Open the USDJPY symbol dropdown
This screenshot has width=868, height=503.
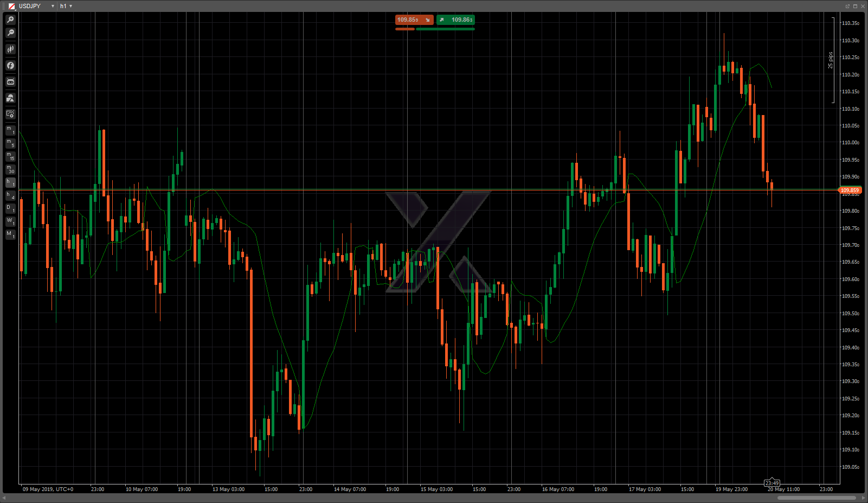pyautogui.click(x=53, y=6)
